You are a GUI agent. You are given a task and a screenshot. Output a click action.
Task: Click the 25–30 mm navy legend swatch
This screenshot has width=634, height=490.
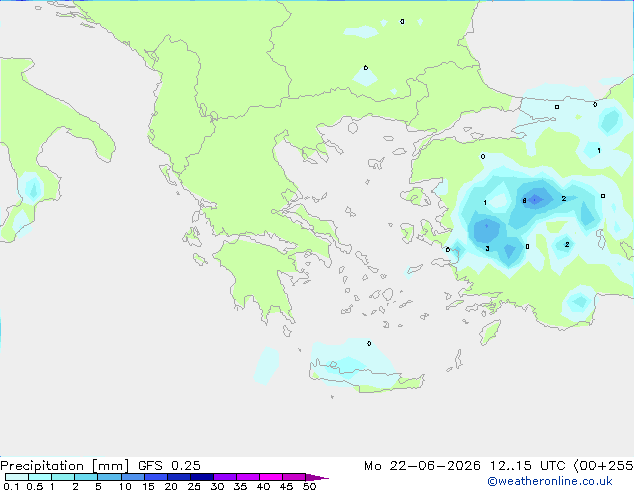[x=202, y=477]
